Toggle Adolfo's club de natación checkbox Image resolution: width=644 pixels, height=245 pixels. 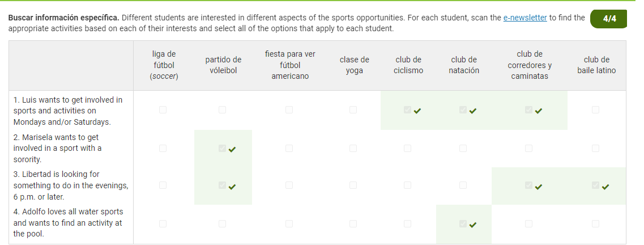[x=463, y=223]
